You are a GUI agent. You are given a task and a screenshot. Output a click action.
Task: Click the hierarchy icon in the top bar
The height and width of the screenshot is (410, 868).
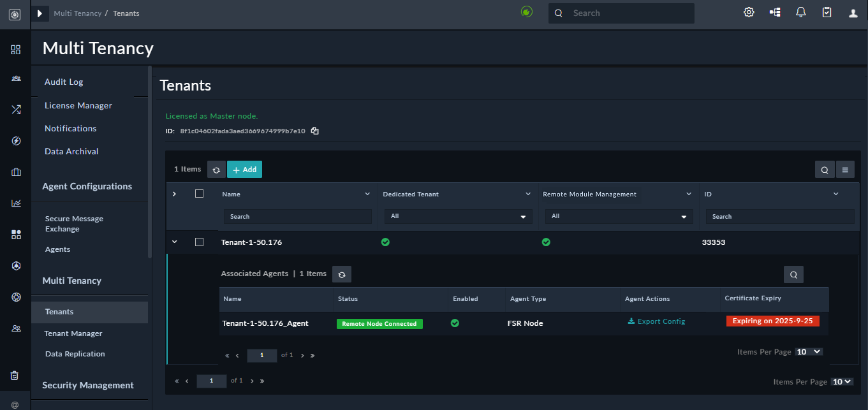pos(774,11)
